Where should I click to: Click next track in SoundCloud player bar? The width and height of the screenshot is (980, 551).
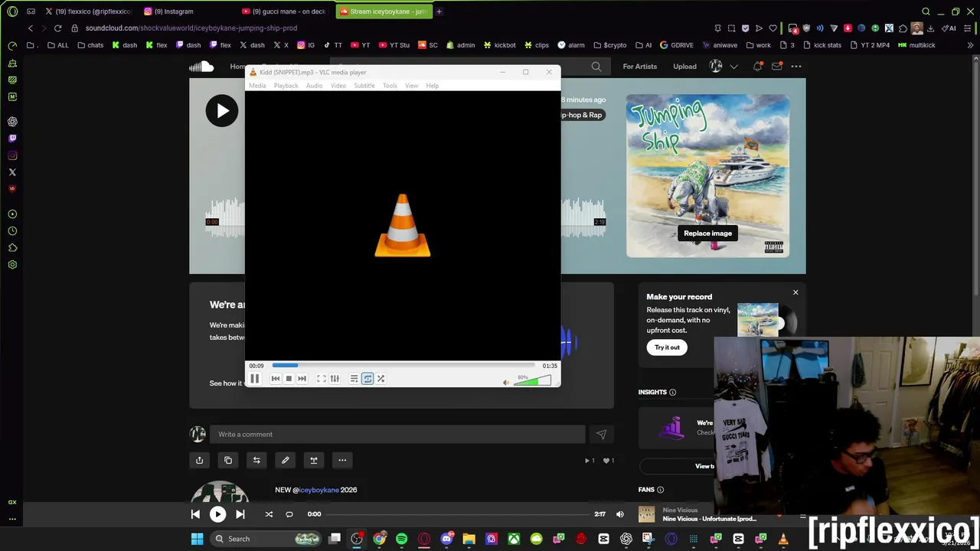coord(240,514)
